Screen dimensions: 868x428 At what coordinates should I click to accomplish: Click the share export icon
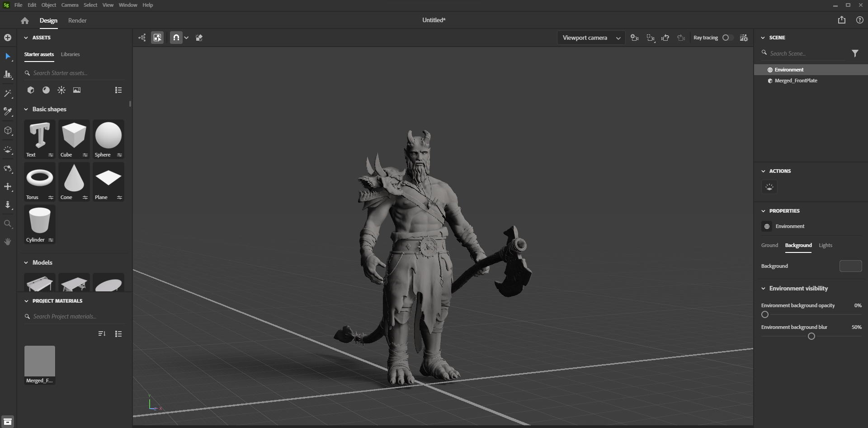click(x=841, y=20)
